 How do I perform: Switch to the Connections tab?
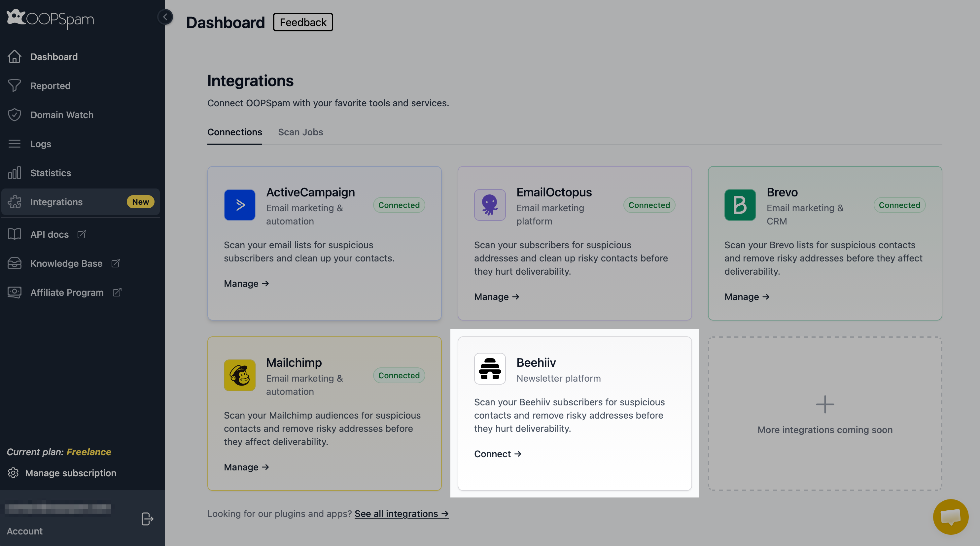pyautogui.click(x=235, y=132)
